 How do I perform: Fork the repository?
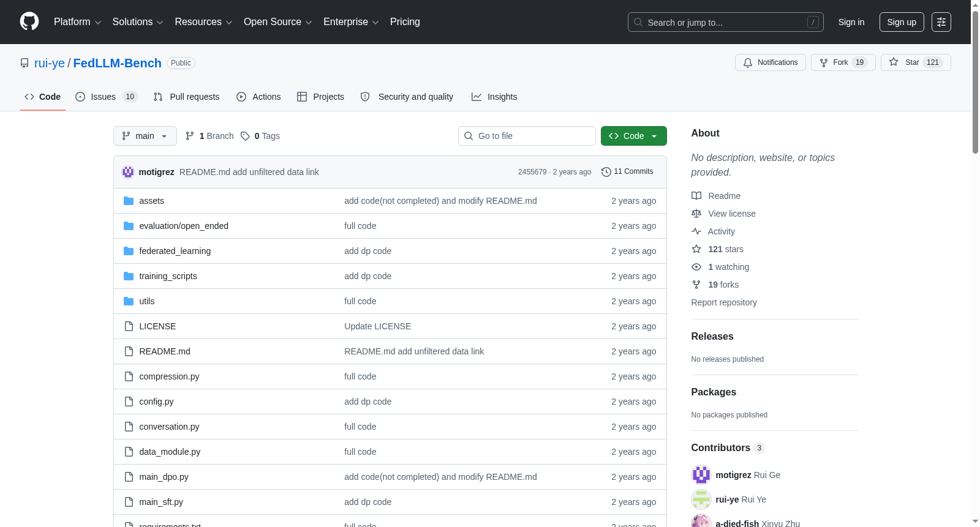click(843, 62)
